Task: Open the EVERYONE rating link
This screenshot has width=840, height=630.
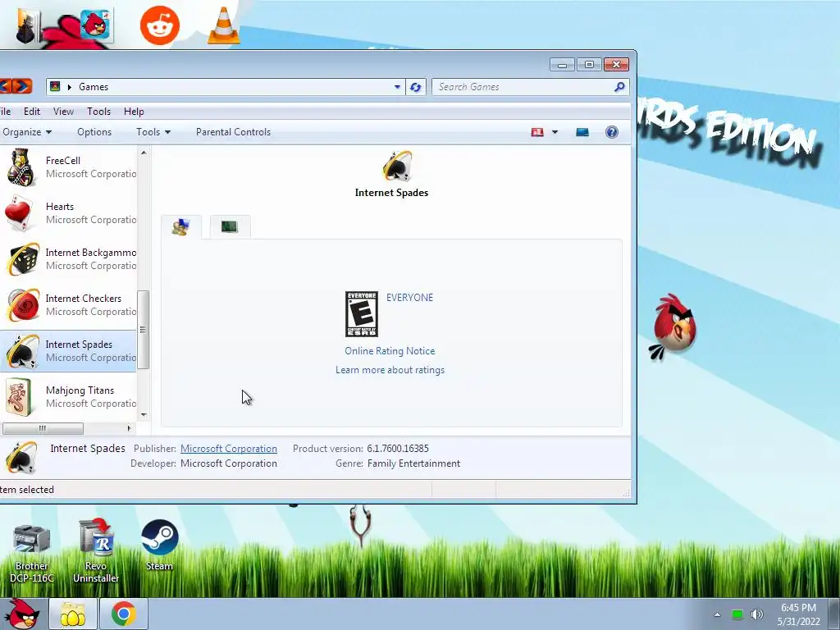Action: click(x=410, y=298)
